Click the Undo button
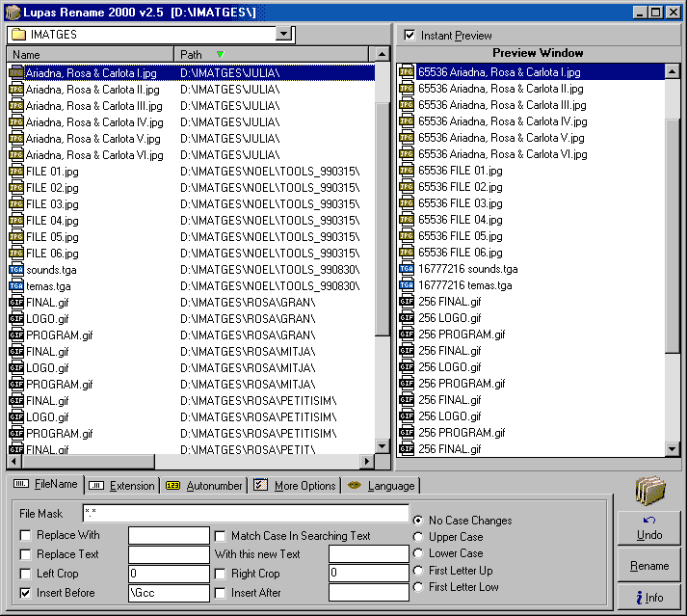Screen dimensions: 687x616 [649, 528]
